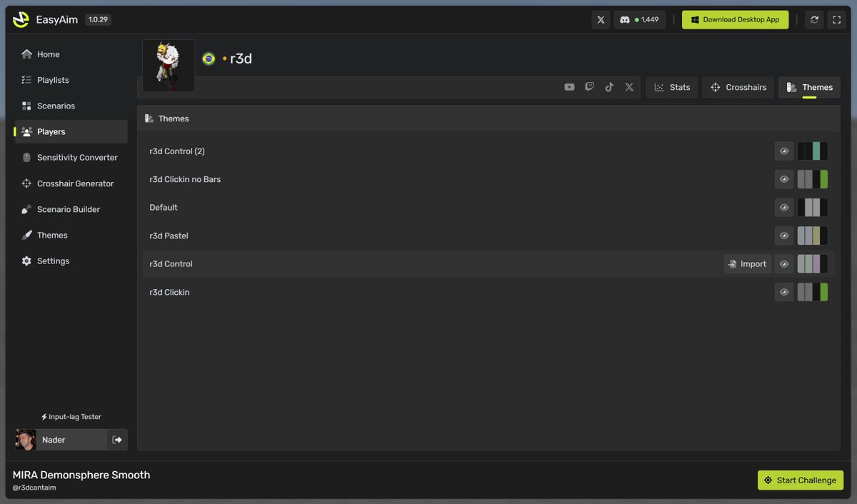Click the Brazil flag icon next to r3d
This screenshot has height=504, width=857.
[x=209, y=59]
